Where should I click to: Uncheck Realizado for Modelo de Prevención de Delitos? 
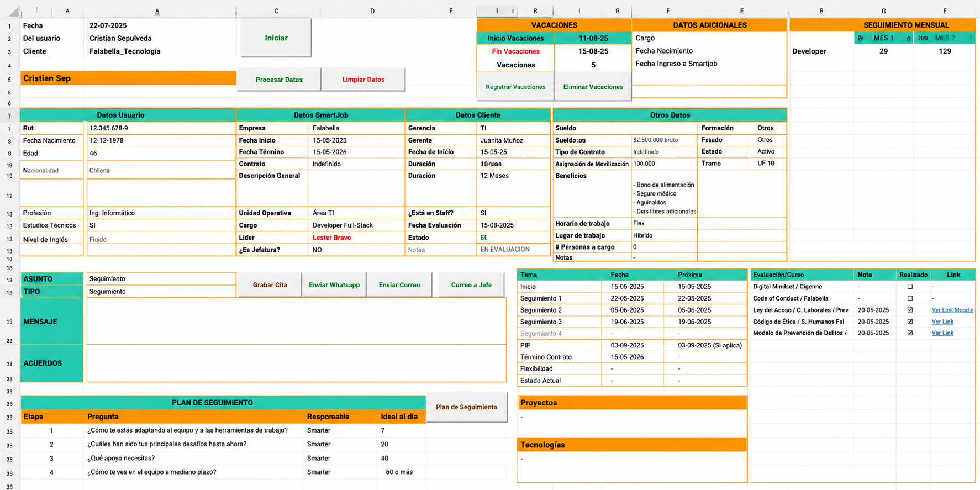pyautogui.click(x=910, y=333)
